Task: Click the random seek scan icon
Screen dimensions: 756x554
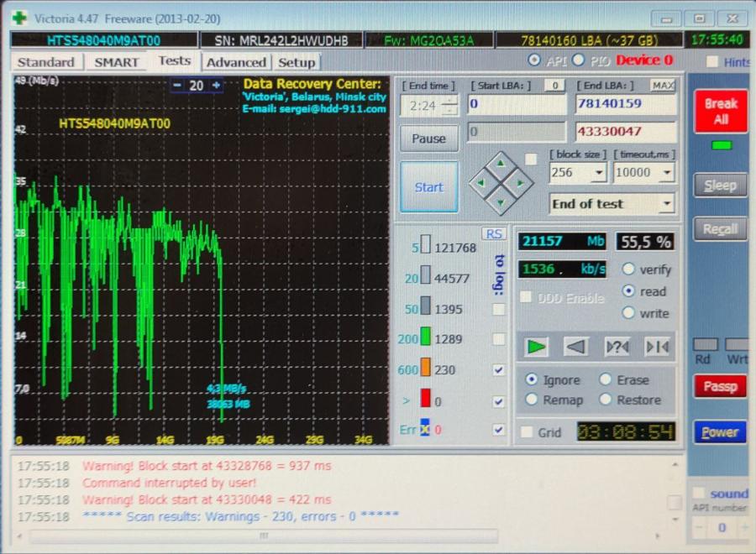Action: click(617, 347)
